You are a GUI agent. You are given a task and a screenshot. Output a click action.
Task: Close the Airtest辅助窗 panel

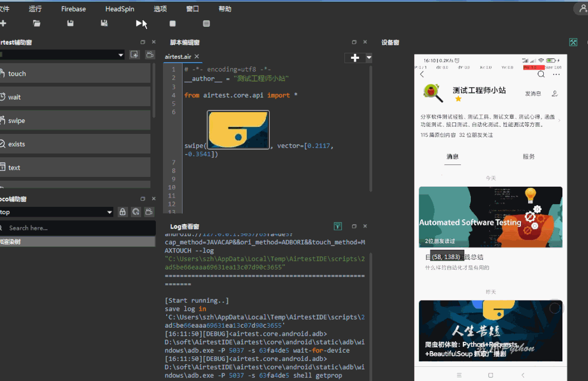pos(154,42)
